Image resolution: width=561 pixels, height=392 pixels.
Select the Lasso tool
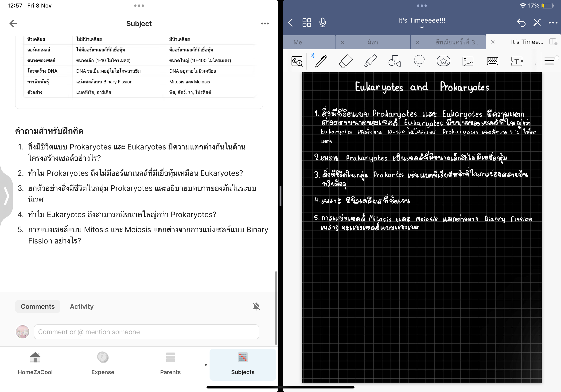[419, 61]
